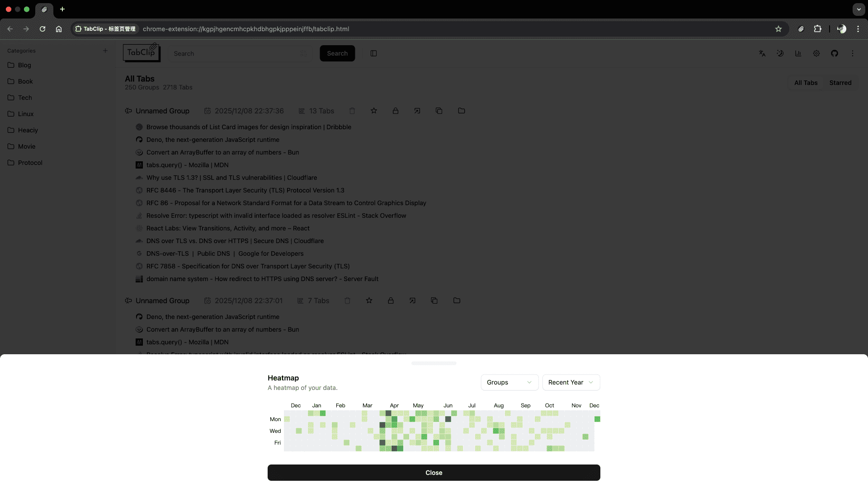Toggle the dark mode theme icon
The width and height of the screenshot is (868, 488).
(780, 53)
